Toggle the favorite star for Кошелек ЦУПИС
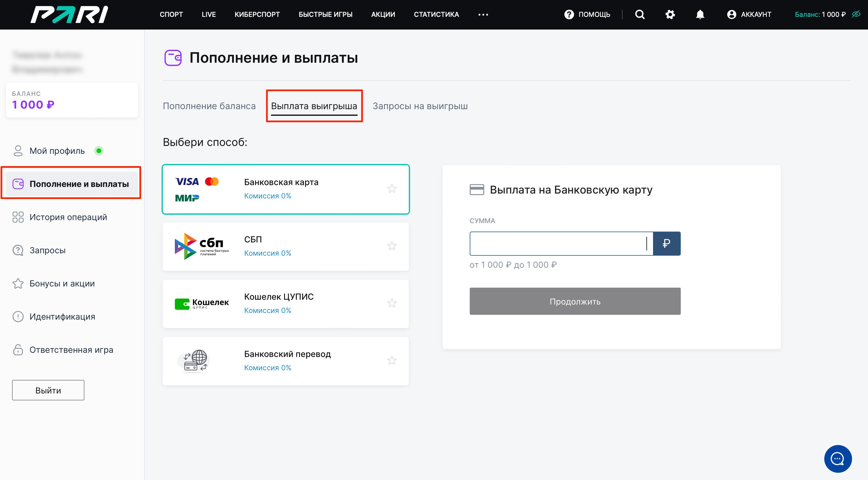 click(392, 303)
